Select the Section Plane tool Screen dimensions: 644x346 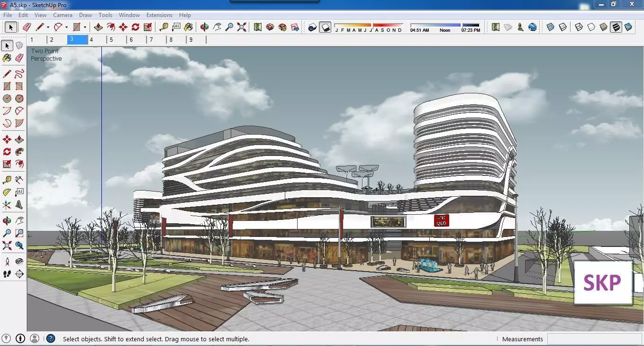pyautogui.click(x=19, y=273)
